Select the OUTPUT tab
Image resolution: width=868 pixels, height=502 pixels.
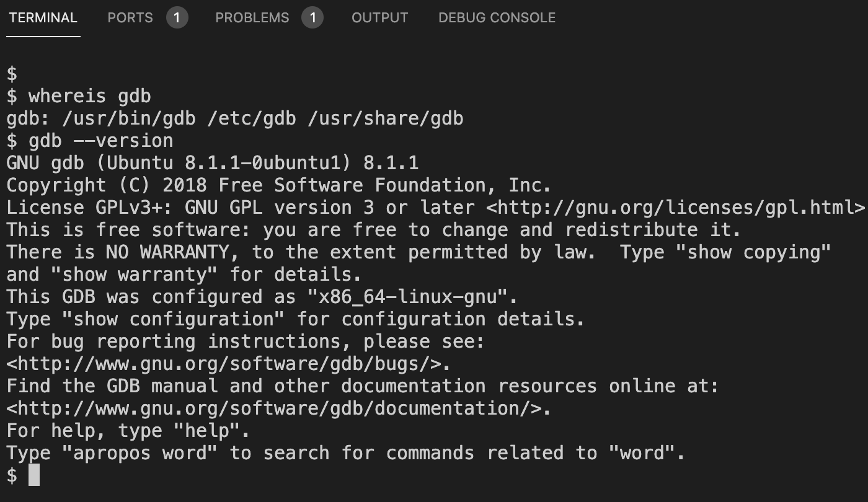click(x=379, y=17)
